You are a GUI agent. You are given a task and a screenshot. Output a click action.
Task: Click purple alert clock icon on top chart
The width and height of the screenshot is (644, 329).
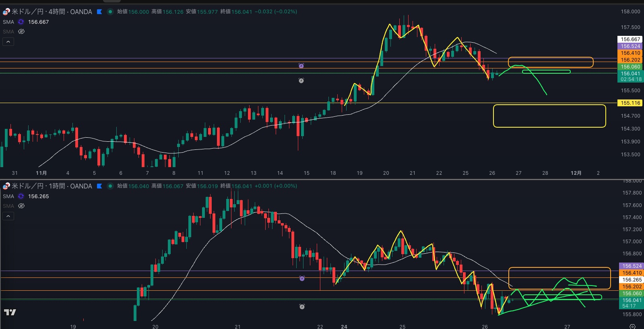301,66
